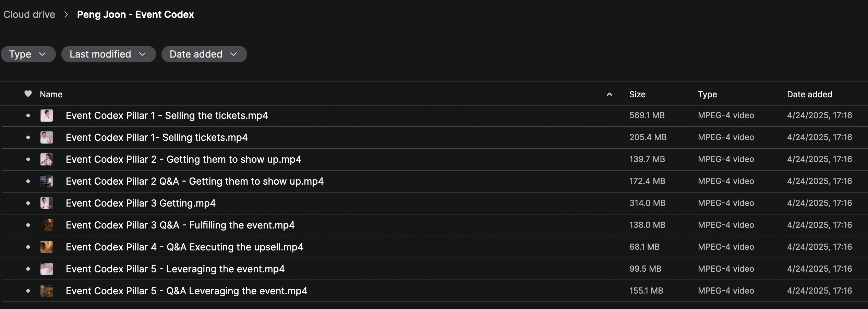
Task: Sort list by the Name column header
Action: (51, 94)
